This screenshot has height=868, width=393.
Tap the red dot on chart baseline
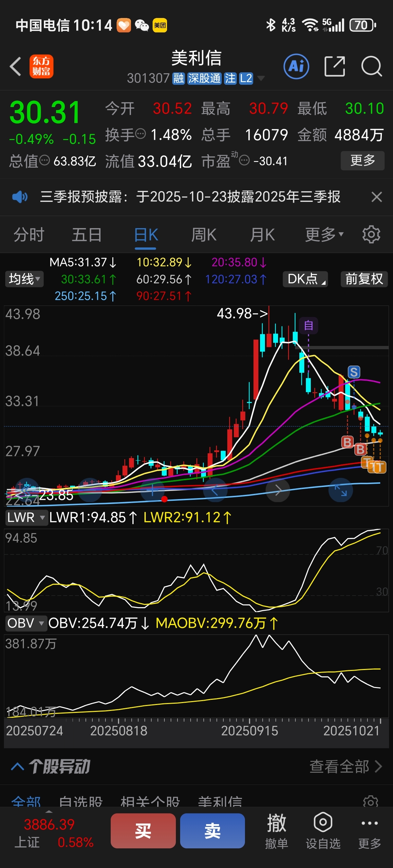(x=164, y=499)
